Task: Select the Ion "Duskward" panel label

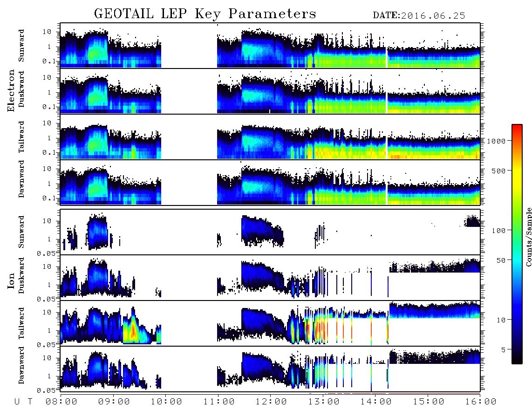Action: pyautogui.click(x=21, y=276)
